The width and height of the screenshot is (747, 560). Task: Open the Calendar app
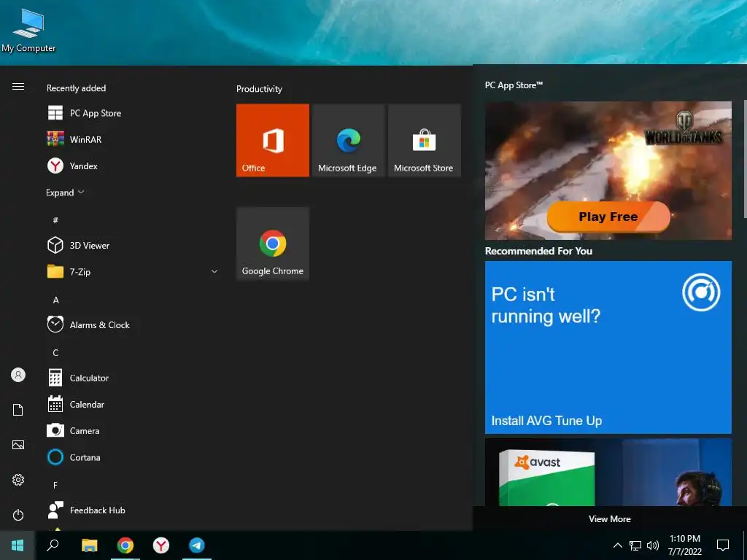[133, 404]
